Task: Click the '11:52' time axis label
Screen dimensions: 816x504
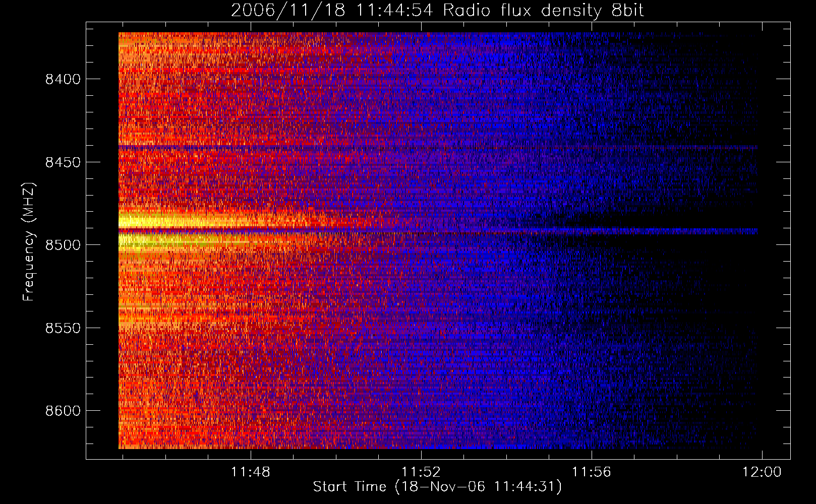Action: (x=421, y=472)
